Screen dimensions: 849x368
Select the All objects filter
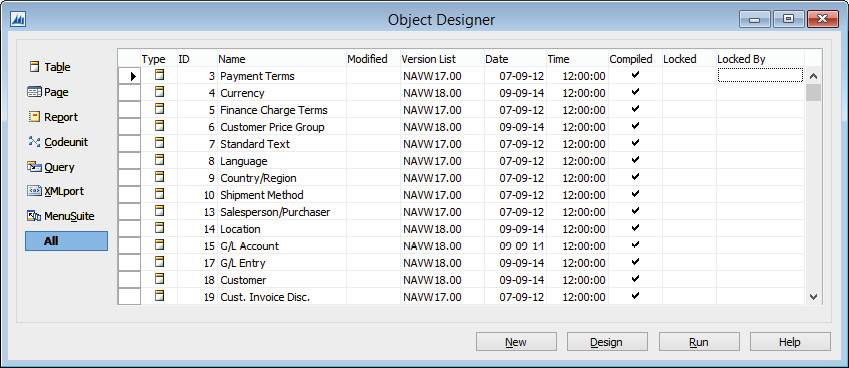click(67, 241)
